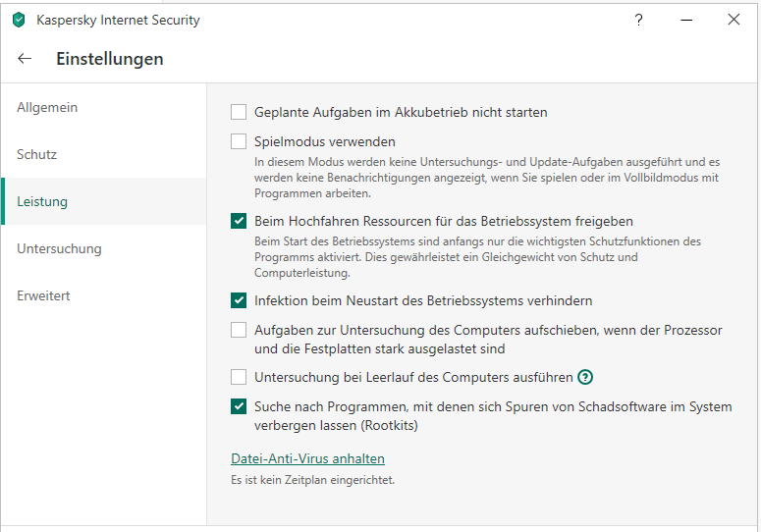Uncheck 'Beim Hochfahren Ressourcen' option
Viewport: 761px width, 532px height.
[x=239, y=221]
